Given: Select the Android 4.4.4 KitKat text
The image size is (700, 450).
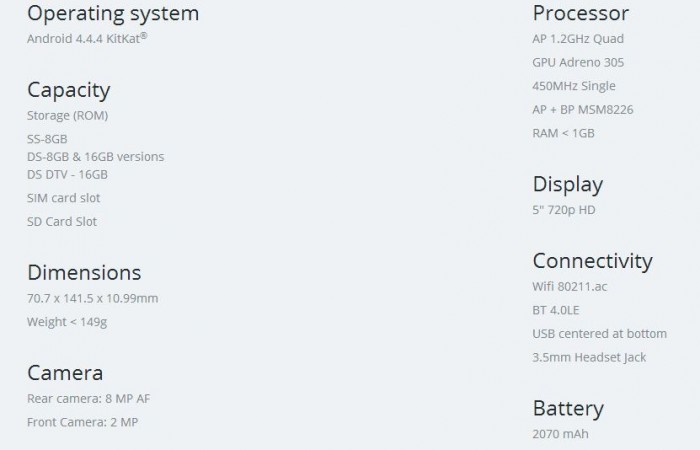Looking at the screenshot, I should tap(88, 39).
